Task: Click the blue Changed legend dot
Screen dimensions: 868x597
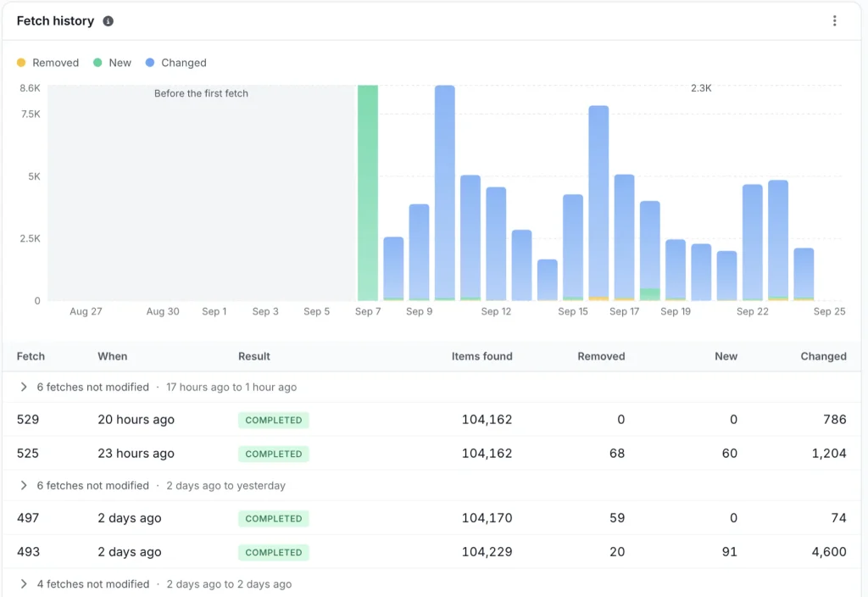Action: (x=149, y=63)
